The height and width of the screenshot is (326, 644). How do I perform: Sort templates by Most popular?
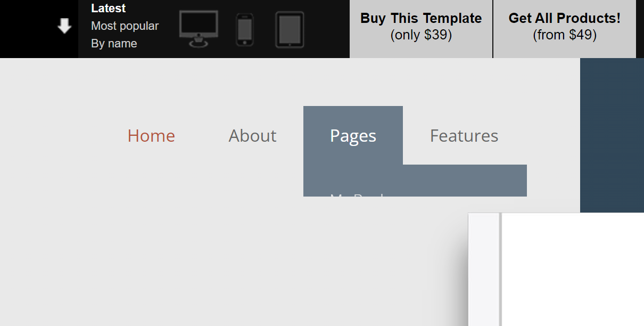(x=125, y=26)
